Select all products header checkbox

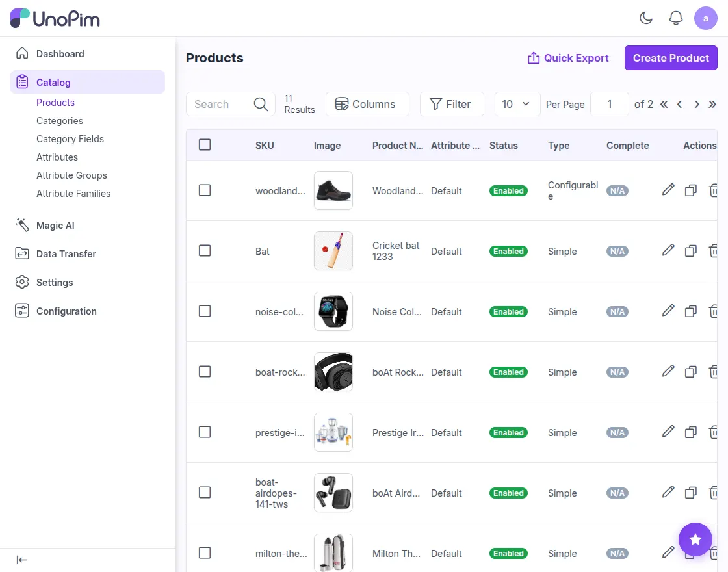tap(205, 145)
